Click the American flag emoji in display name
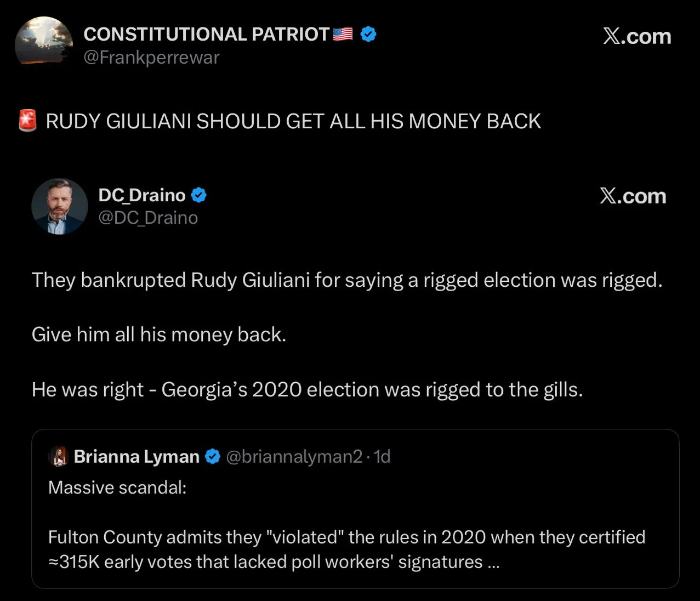The height and width of the screenshot is (601, 700). point(343,35)
